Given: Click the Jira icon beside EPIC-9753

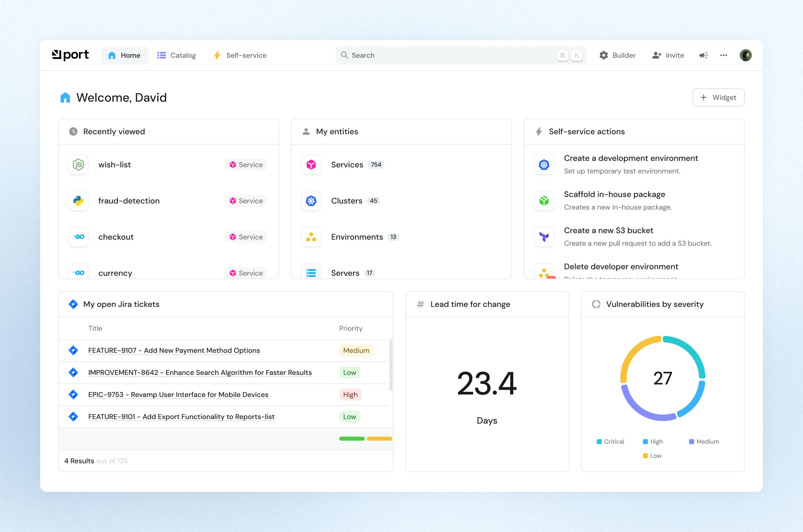Looking at the screenshot, I should pos(73,394).
